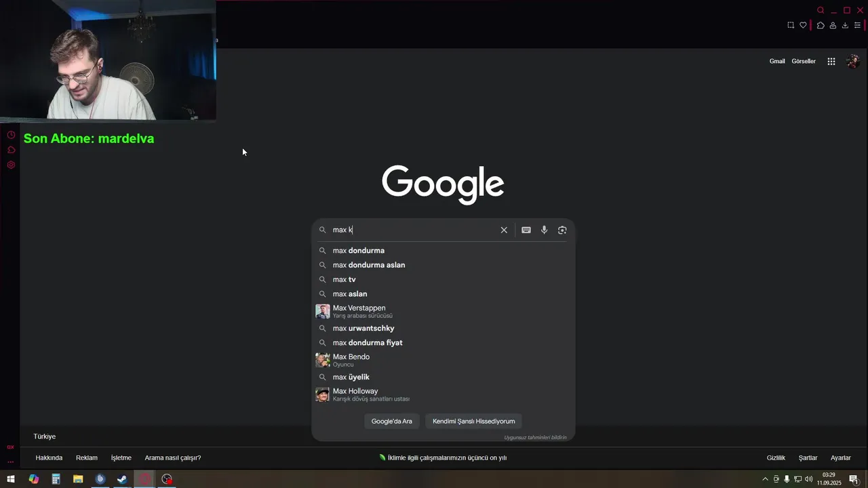Open the Şartlar footer link
This screenshot has width=868, height=488.
(x=808, y=457)
